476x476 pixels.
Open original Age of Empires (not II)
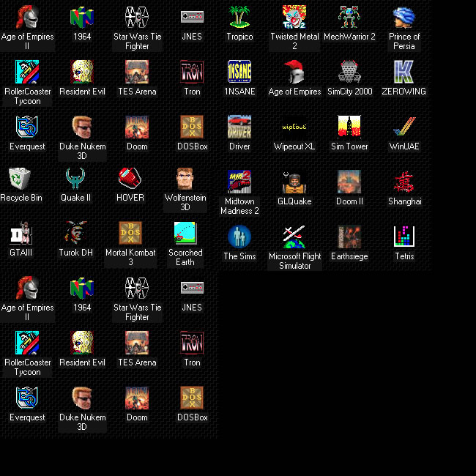pyautogui.click(x=294, y=72)
